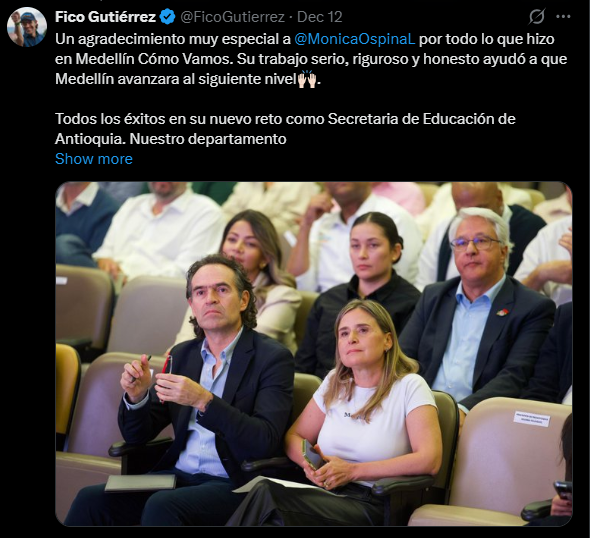The image size is (590, 538).
Task: Click the "Antioquia. Nuestro departamento" line
Action: point(170,139)
